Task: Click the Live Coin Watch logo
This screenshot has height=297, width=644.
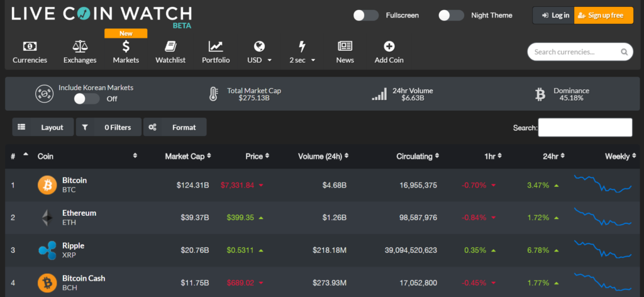Action: pyautogui.click(x=101, y=16)
